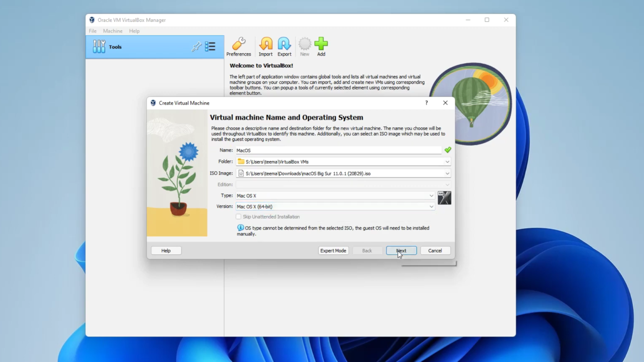Click the Export appliance icon
Image resolution: width=644 pixels, height=362 pixels.
point(284,46)
